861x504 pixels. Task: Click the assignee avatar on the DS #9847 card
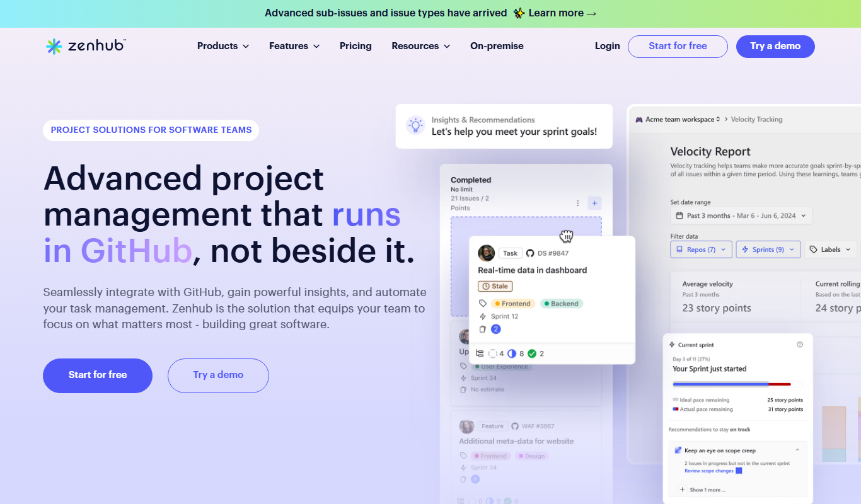[x=486, y=253]
